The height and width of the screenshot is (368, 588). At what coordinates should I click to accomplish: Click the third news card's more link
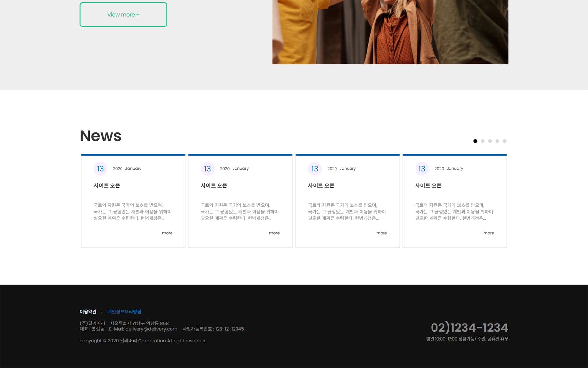pos(381,233)
